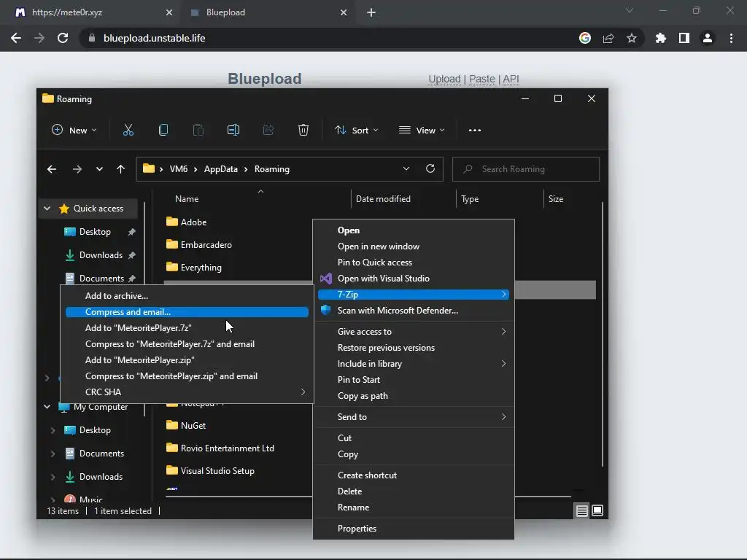Collapse the Quick access tree node

click(x=47, y=208)
